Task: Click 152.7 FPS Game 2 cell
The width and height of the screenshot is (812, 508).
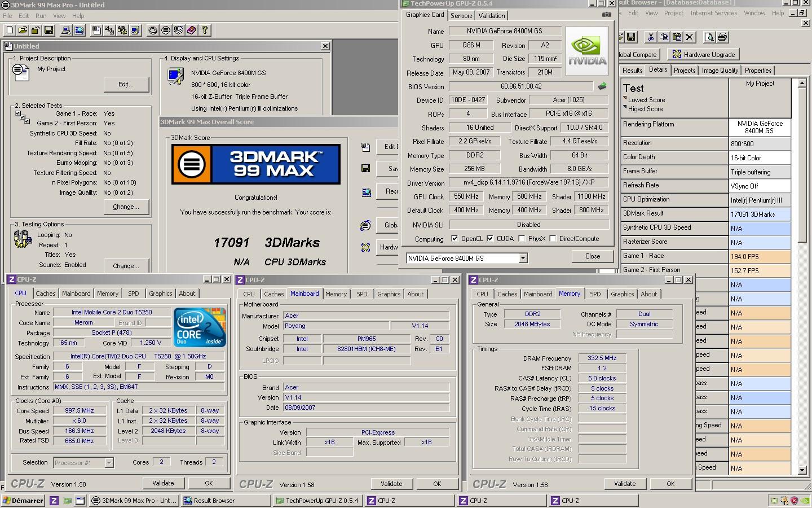Action: point(760,271)
